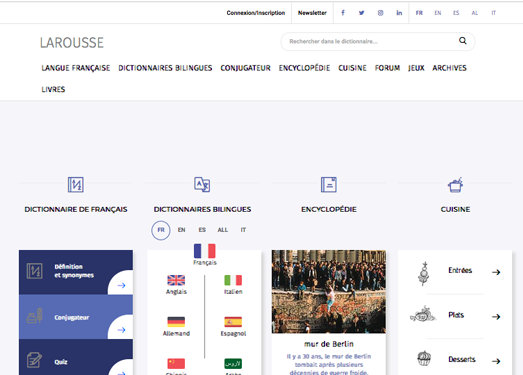Click the Définition et synonymes tile icon

(34, 271)
